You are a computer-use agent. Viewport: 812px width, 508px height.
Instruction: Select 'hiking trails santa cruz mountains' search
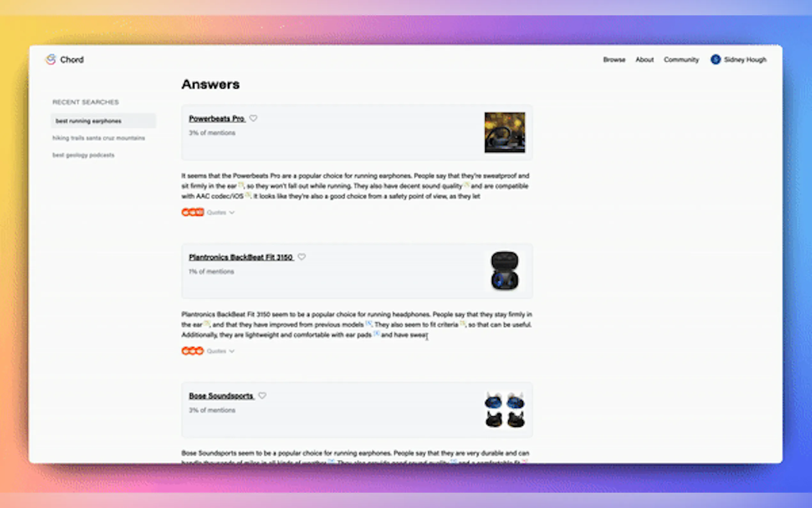99,138
